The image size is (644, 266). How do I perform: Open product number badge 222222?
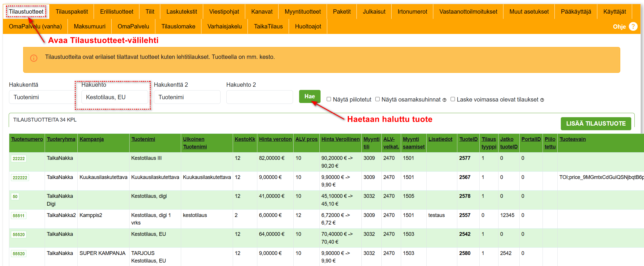(x=20, y=178)
